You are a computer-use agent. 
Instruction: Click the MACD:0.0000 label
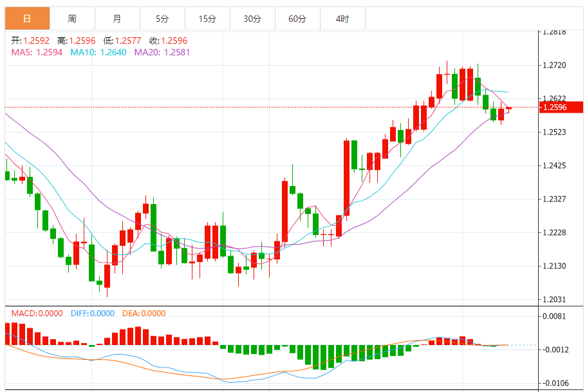click(37, 313)
